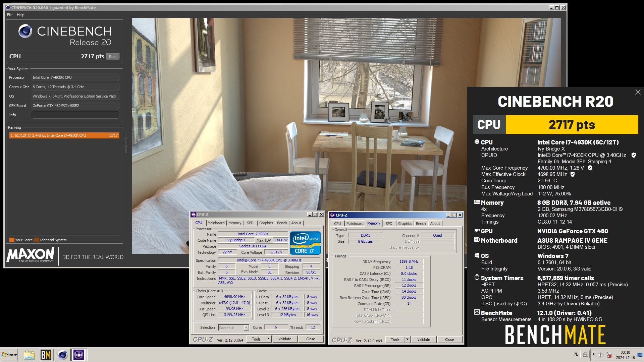
Task: Click the Windows OS icon in BenchMate panel
Action: (477, 255)
